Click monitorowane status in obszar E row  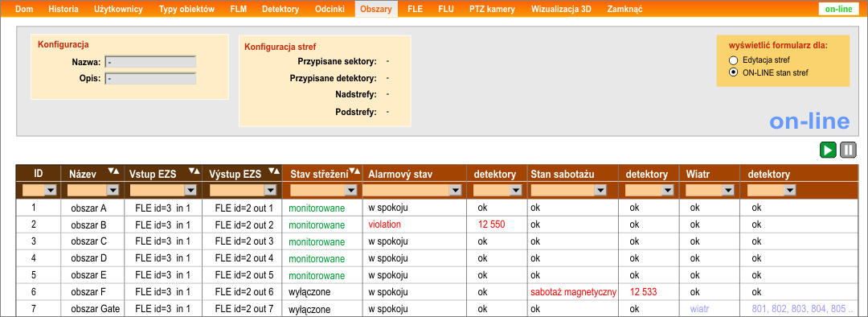pyautogui.click(x=317, y=275)
